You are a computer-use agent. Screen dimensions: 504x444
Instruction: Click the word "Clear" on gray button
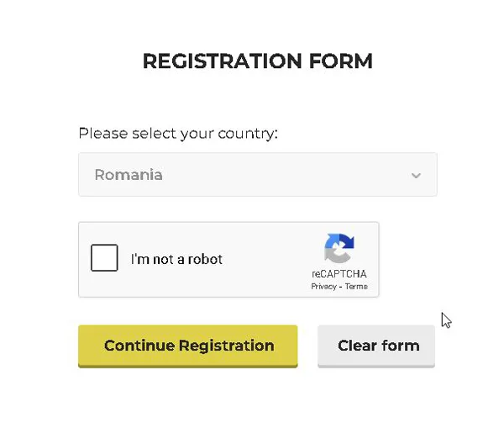coord(357,346)
